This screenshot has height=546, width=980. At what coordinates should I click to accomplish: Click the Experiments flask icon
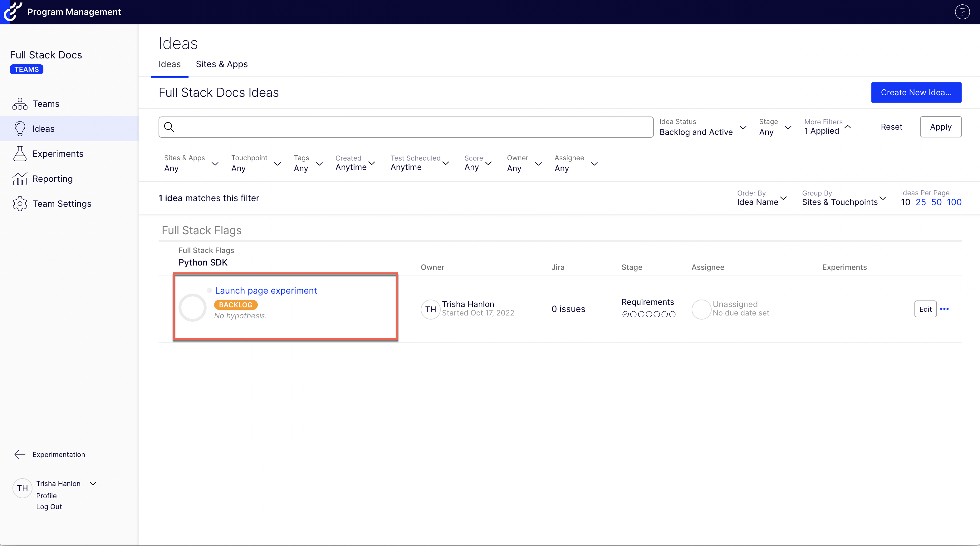[x=20, y=153]
